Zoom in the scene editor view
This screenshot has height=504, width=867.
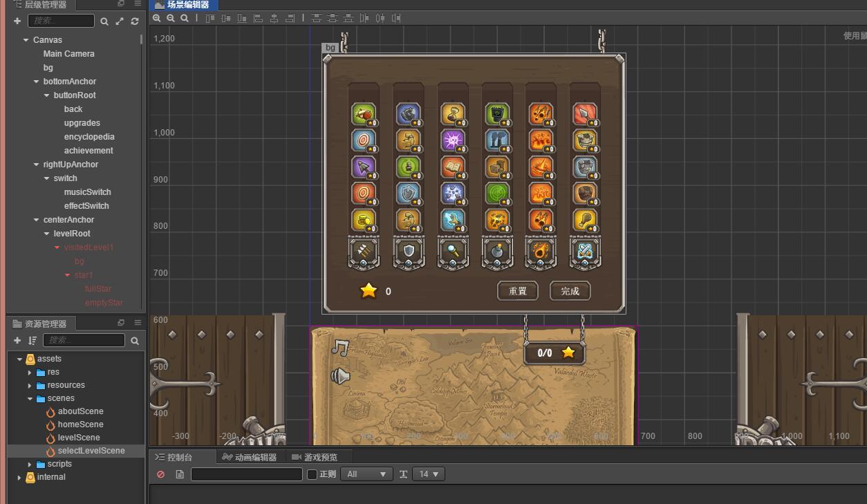pos(157,19)
